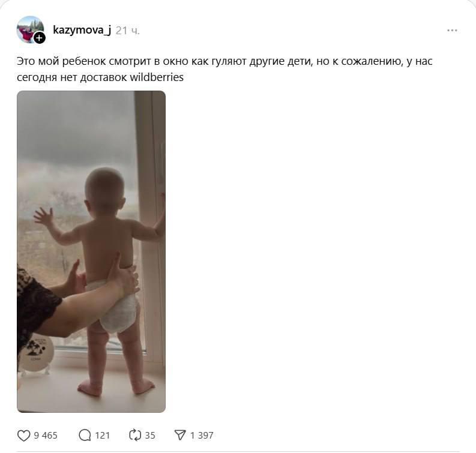Click the second caption line starting with сегодня

(100, 77)
